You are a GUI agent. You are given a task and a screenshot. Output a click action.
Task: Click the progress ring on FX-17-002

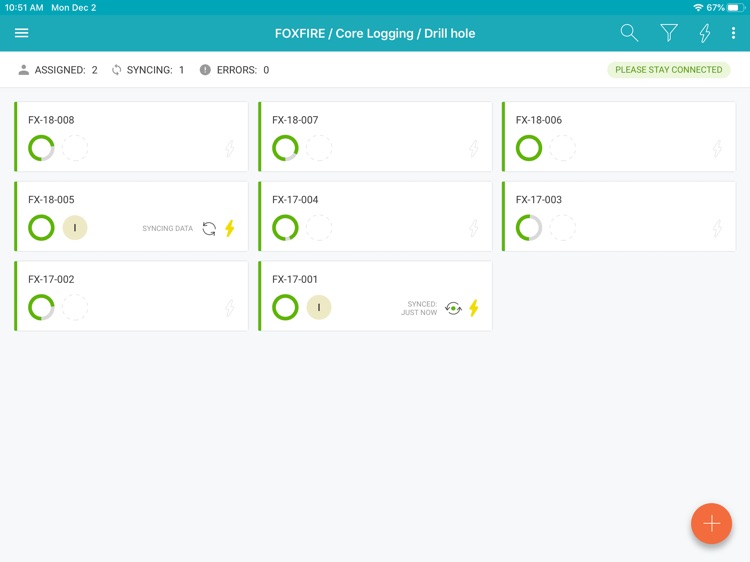[x=41, y=307]
